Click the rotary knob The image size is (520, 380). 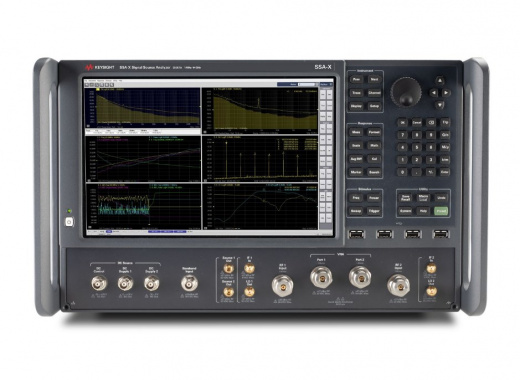(x=406, y=92)
